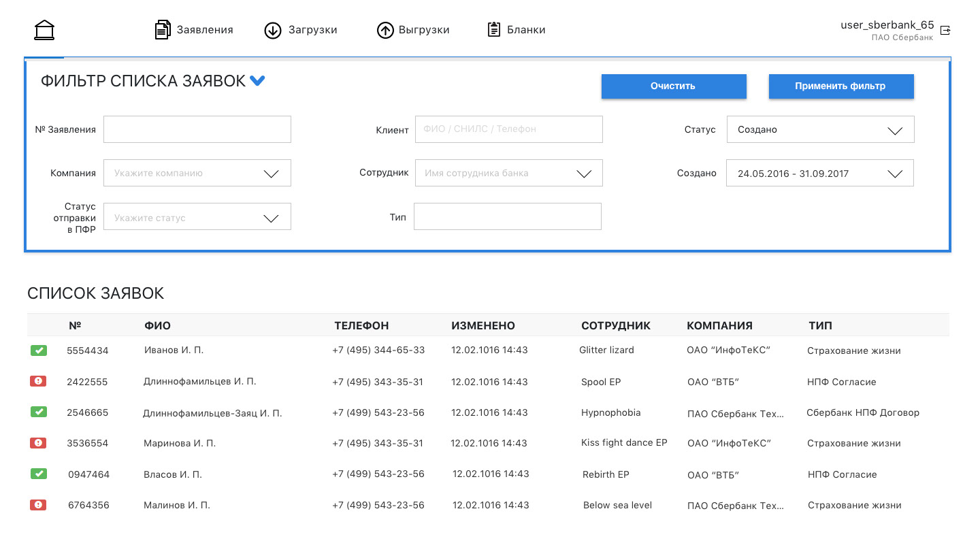Viewport: 980px width, 556px height.
Task: Open the Создано date range dropdown
Action: tap(820, 173)
